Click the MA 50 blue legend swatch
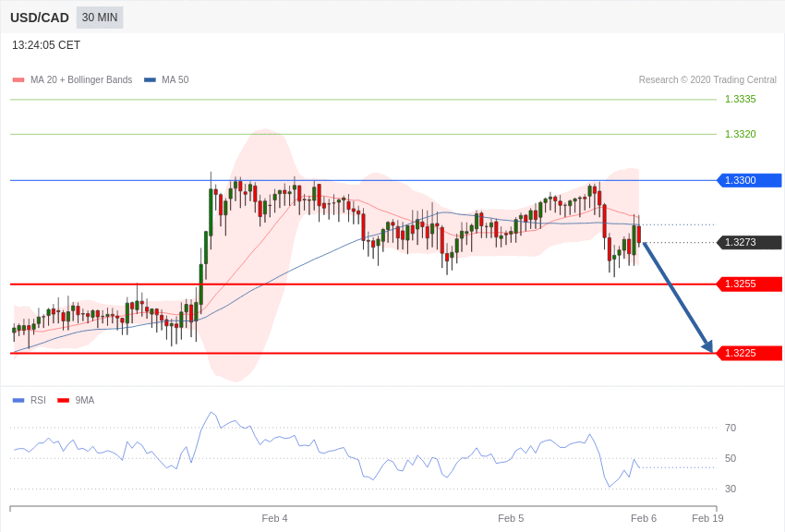 pos(150,80)
